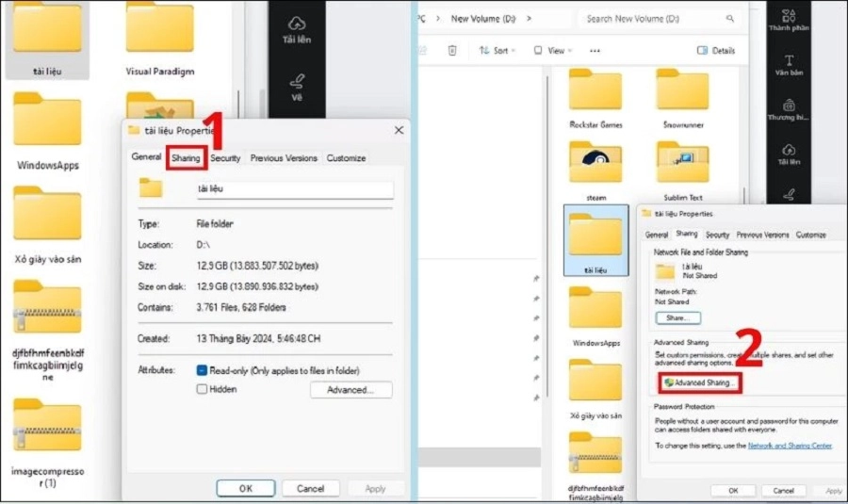
Task: Toggle the Details pane button
Action: (x=716, y=50)
